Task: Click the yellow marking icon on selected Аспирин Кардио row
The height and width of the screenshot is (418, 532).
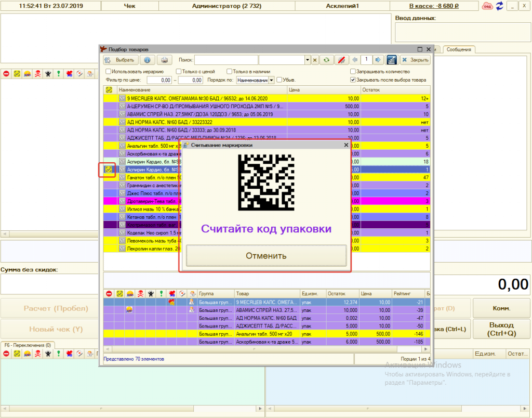Action: pos(108,169)
